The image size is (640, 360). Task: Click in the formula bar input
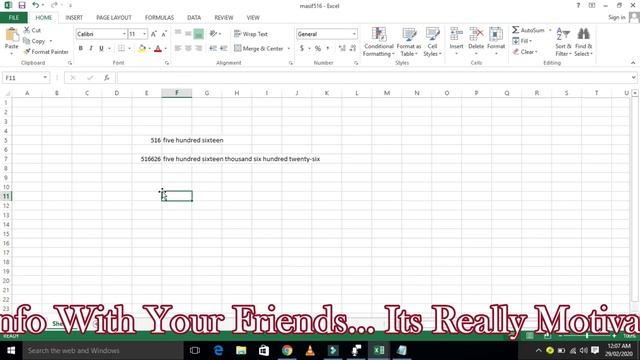[x=373, y=78]
